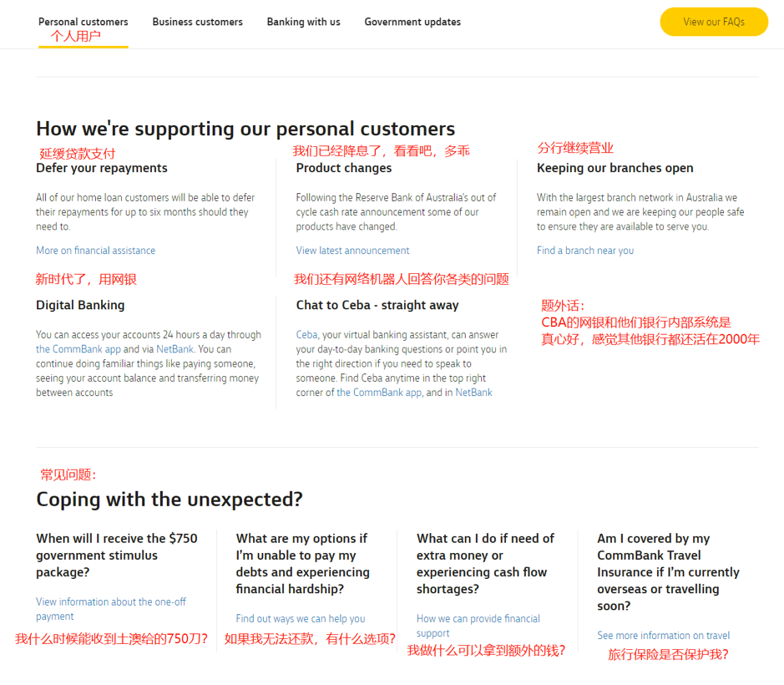Switch to Business customers tab
Viewport: 784px width, 685px height.
coord(197,22)
